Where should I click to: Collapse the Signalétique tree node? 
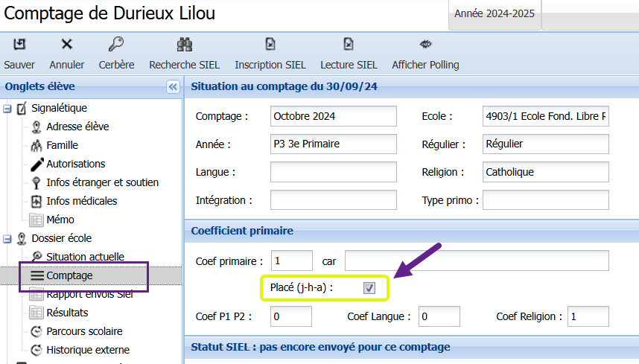point(7,109)
